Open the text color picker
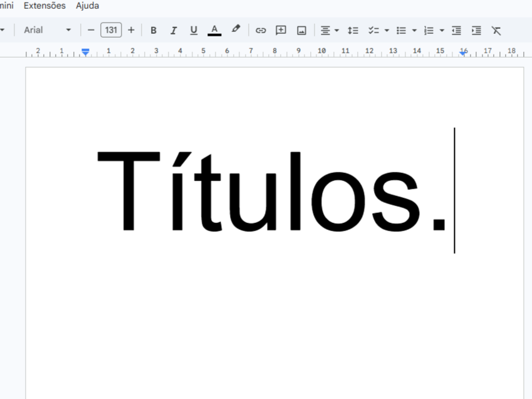 (x=214, y=31)
